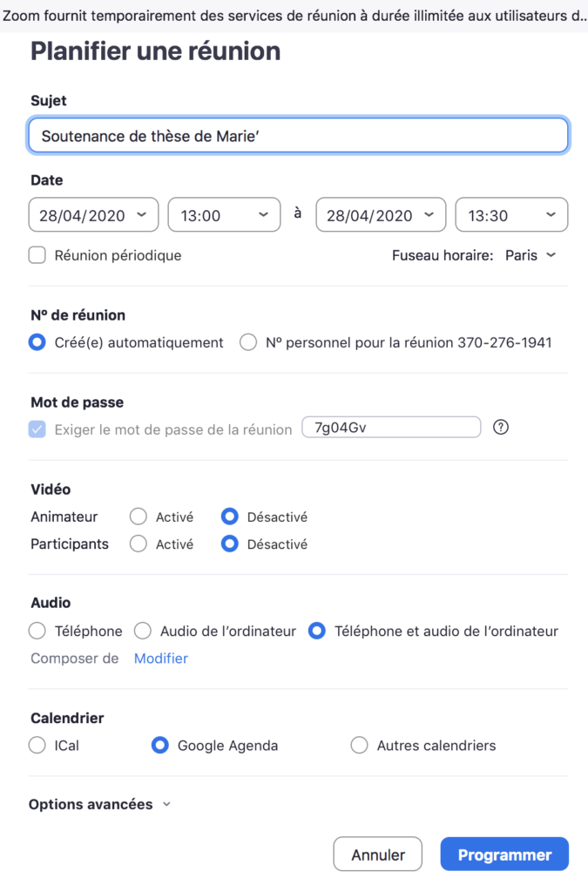Screen dimensions: 588x892
Task: Click the Programmer button
Action: click(x=504, y=854)
